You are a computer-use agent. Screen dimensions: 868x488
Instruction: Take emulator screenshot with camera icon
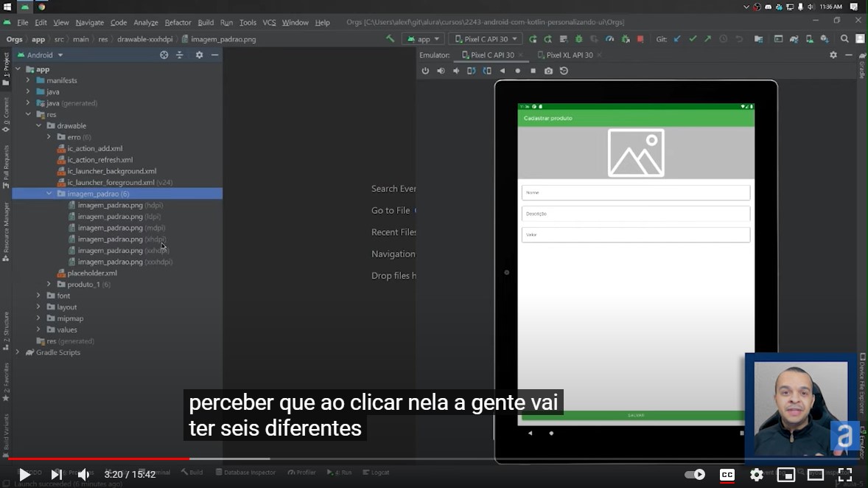[549, 71]
